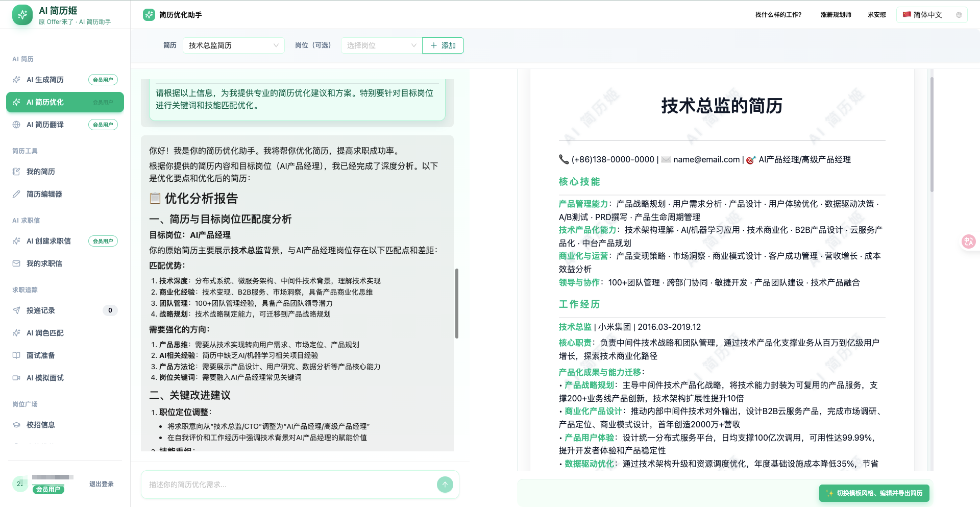The image size is (980, 507).
Task: Open the AI 模拟面试 feature
Action: 44,378
